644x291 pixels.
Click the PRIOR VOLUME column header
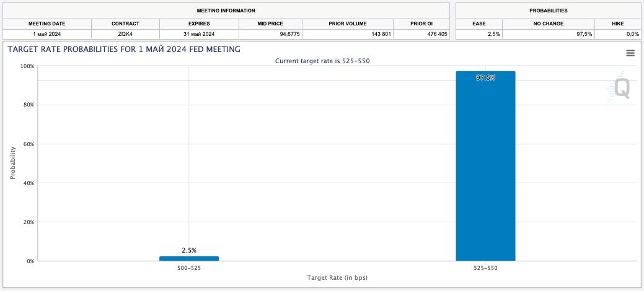pyautogui.click(x=347, y=24)
